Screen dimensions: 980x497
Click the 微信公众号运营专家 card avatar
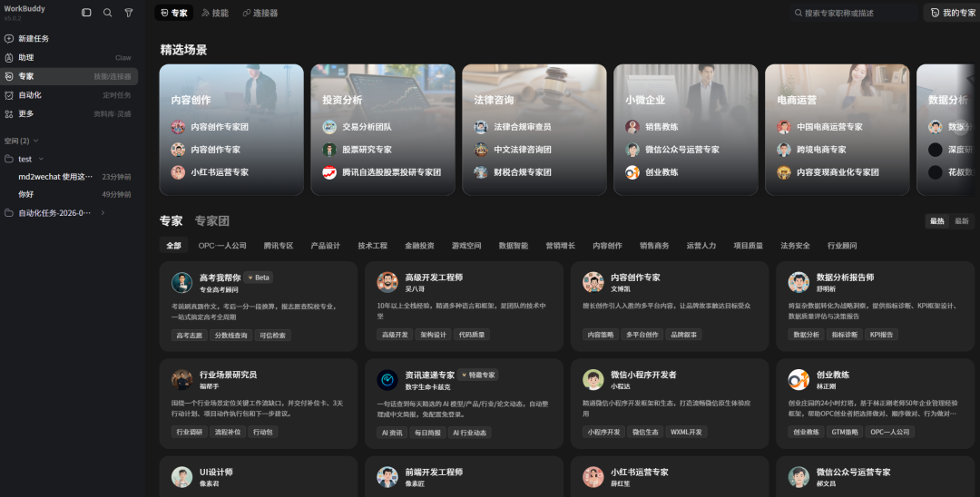(799, 477)
